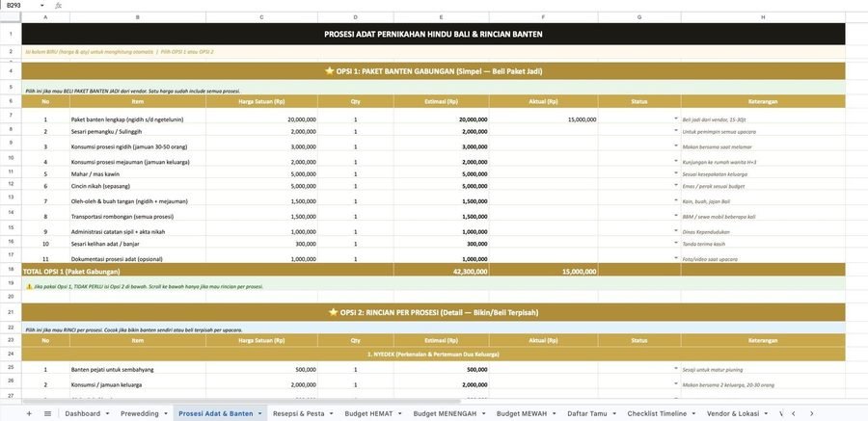
Task: Select the title cell PROSESI ADAT PERNIKAHAN HINDU BALI
Action: [x=433, y=34]
